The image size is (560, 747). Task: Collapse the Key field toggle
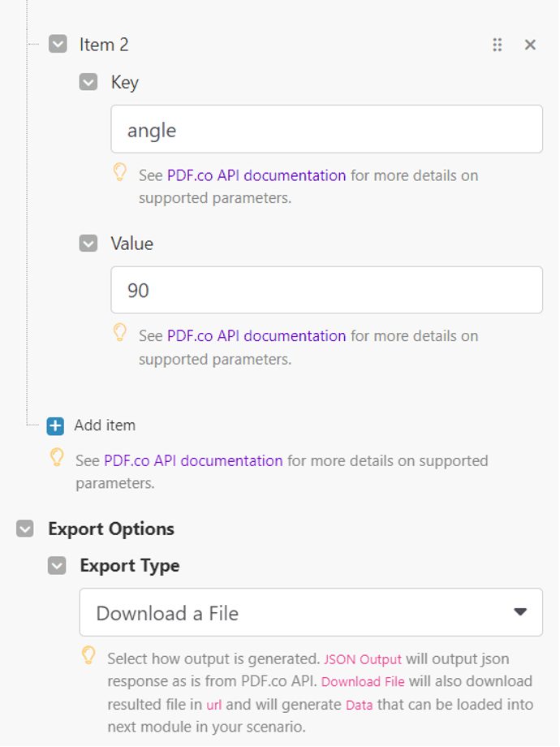point(88,82)
